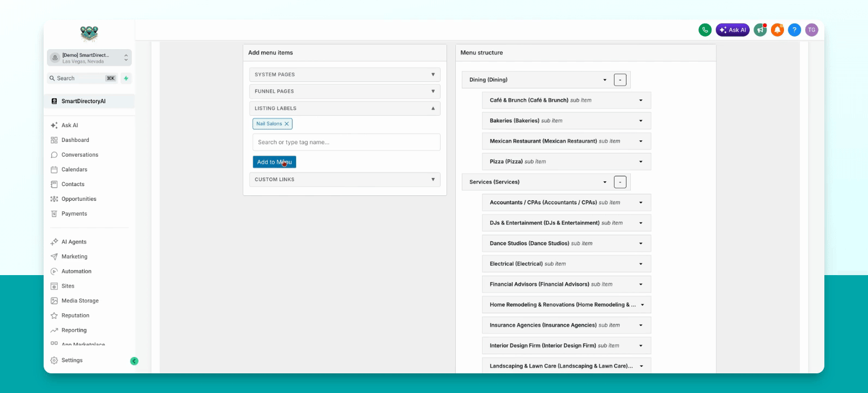This screenshot has width=868, height=393.
Task: Expand the Home Remodeling & Renovations arrow
Action: click(642, 305)
